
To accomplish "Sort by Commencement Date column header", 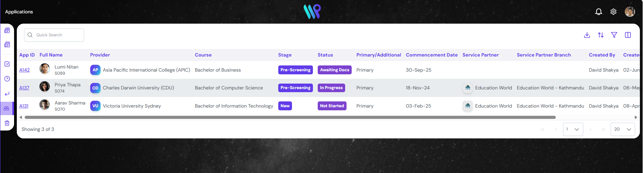I will pyautogui.click(x=432, y=55).
